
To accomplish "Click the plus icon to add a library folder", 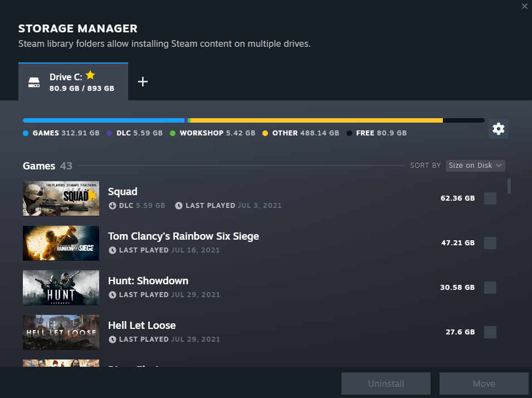I will point(143,81).
